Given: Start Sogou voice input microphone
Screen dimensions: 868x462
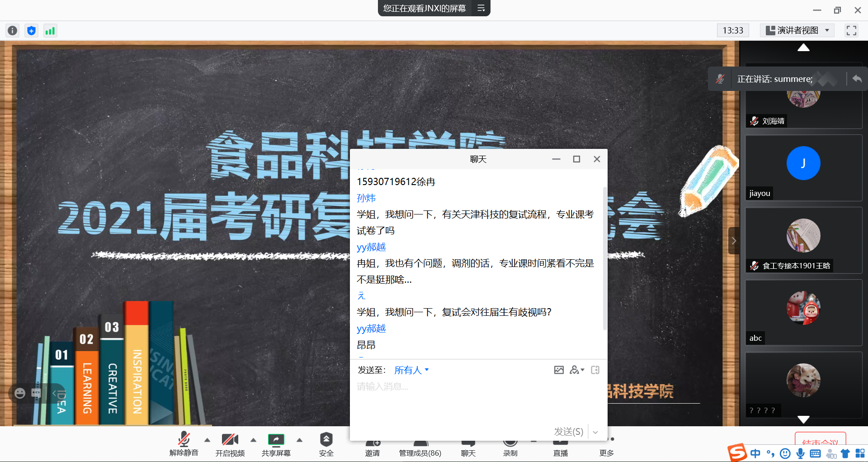Looking at the screenshot, I should click(800, 453).
